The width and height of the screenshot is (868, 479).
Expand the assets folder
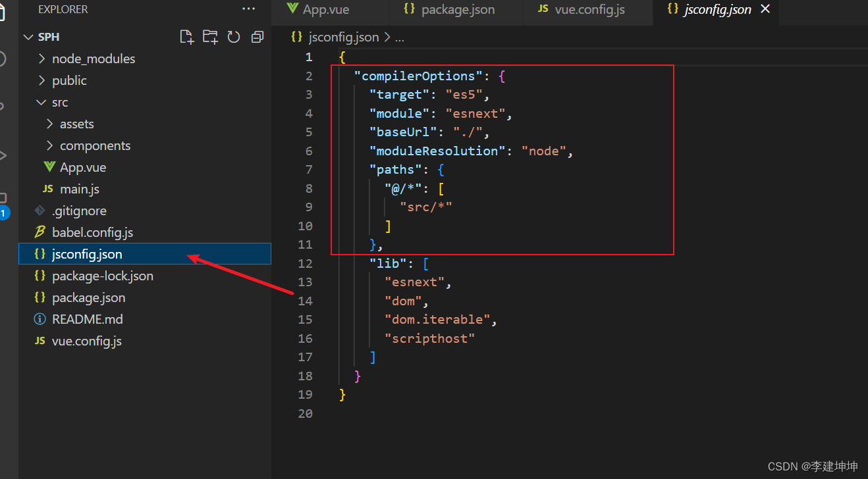coord(76,124)
